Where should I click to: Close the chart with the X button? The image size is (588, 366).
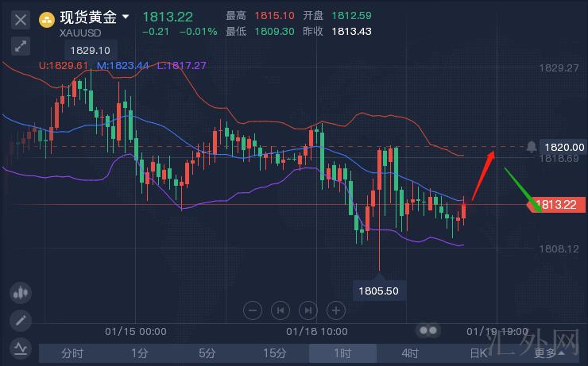(x=21, y=19)
